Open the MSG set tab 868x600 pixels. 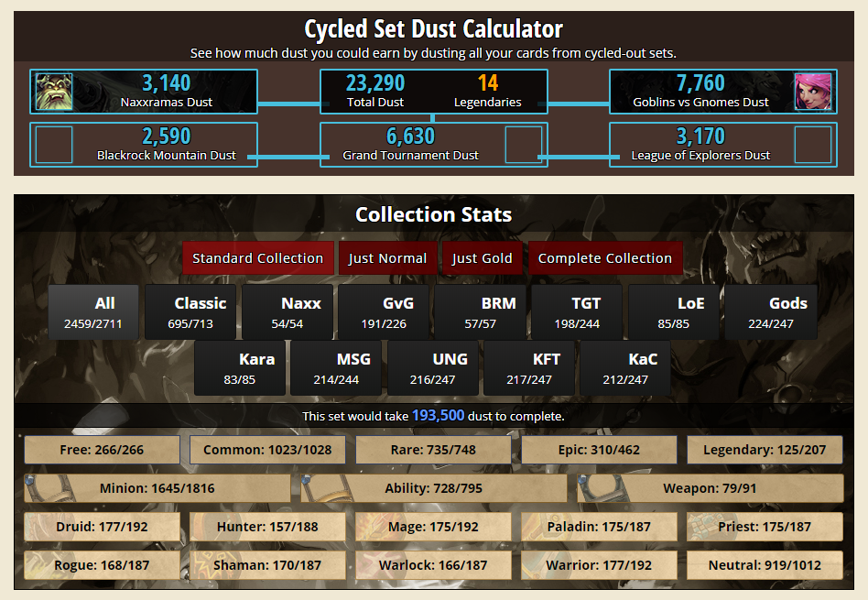[x=336, y=368]
